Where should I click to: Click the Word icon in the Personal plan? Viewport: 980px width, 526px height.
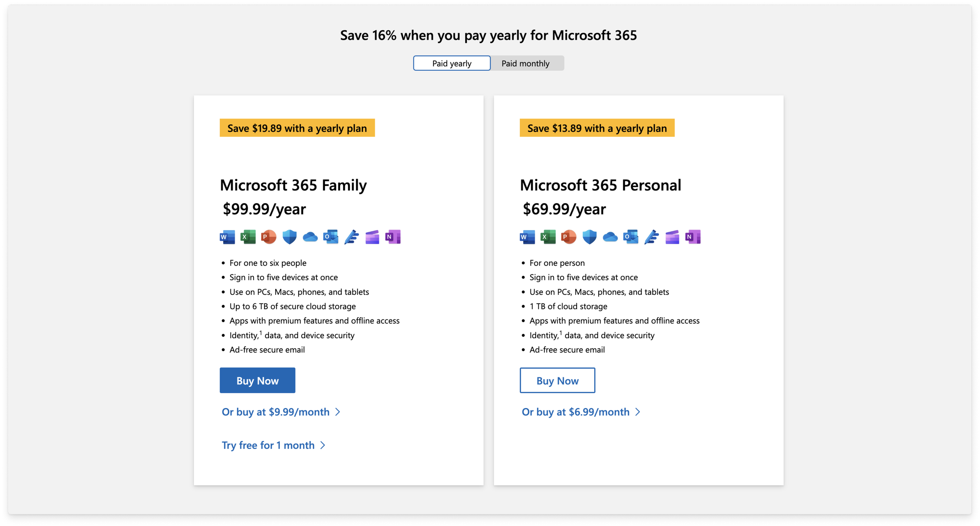[x=527, y=237]
